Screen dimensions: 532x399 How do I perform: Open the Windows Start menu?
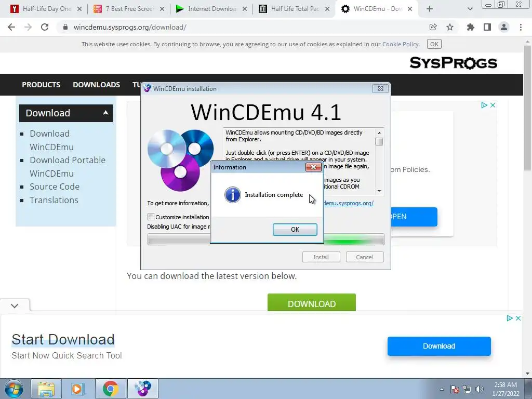(x=14, y=389)
